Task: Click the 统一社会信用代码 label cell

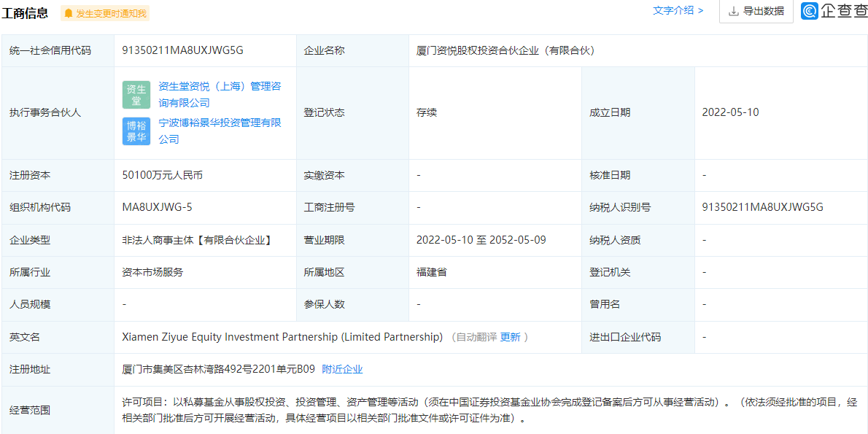Action: [x=58, y=51]
